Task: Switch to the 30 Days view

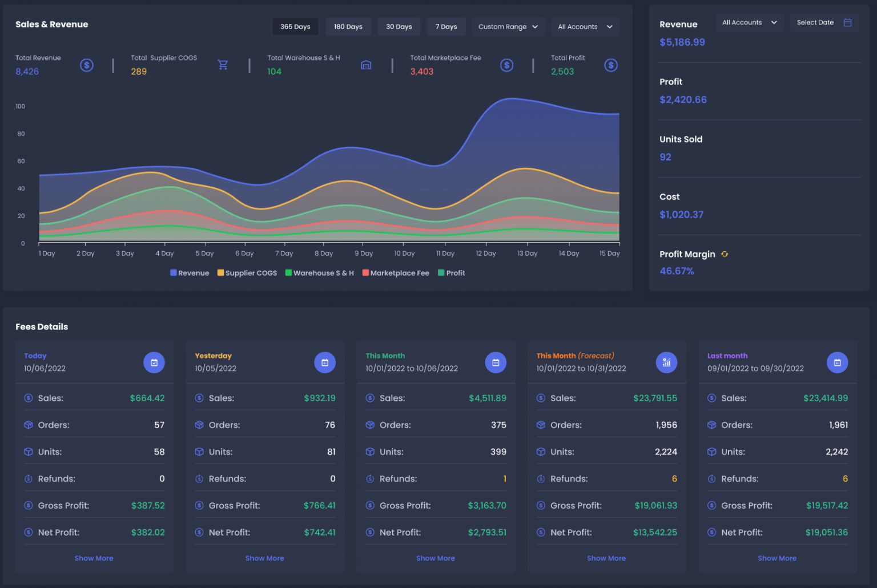Action: 399,26
